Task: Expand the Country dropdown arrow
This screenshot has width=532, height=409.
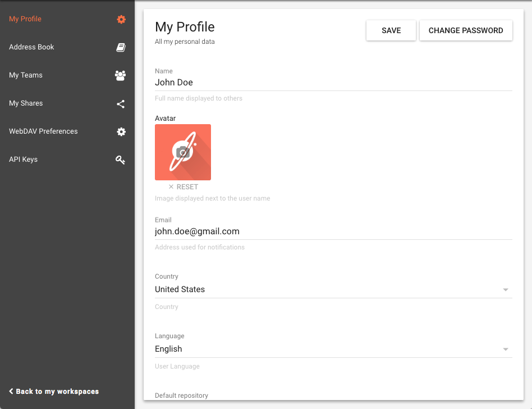Action: pos(505,290)
